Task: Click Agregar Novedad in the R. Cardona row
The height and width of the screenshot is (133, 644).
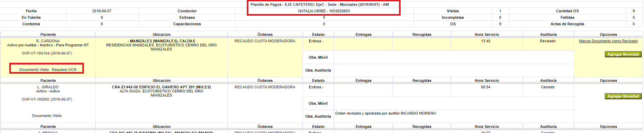Action: 623,54
